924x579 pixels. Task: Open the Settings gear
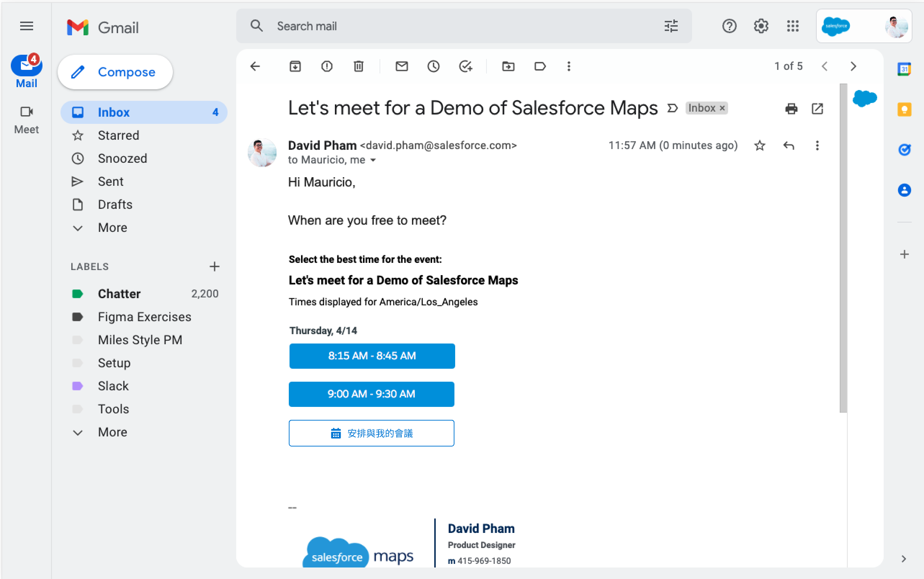(761, 26)
